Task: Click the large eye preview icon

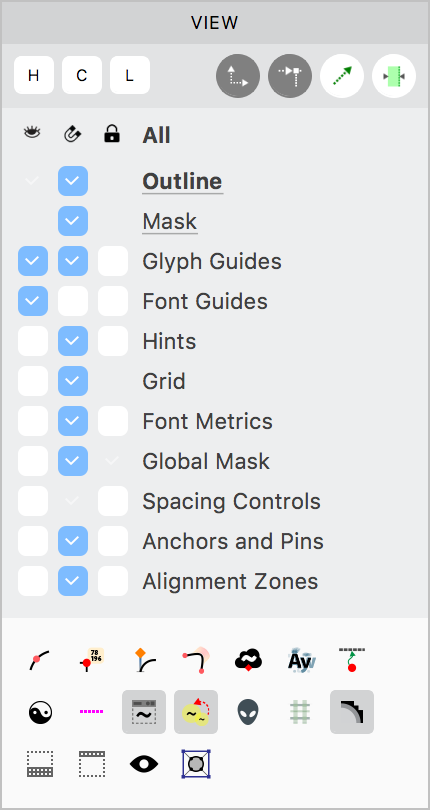Action: [x=144, y=764]
